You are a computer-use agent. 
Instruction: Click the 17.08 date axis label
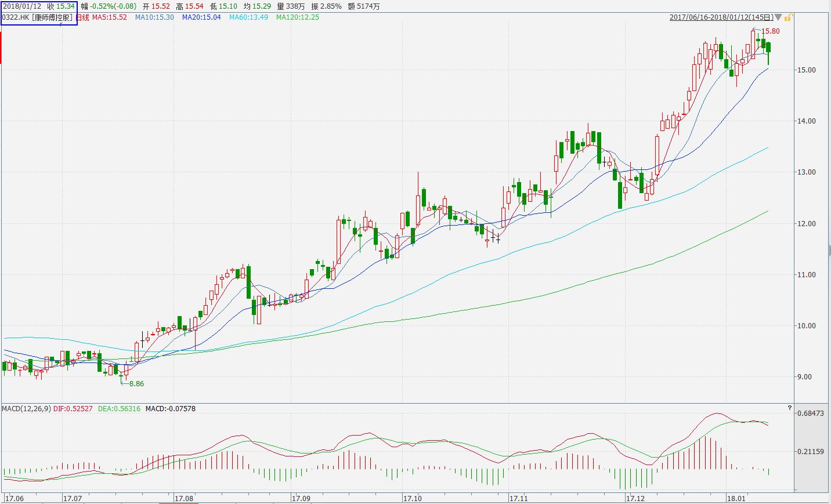[x=184, y=498]
